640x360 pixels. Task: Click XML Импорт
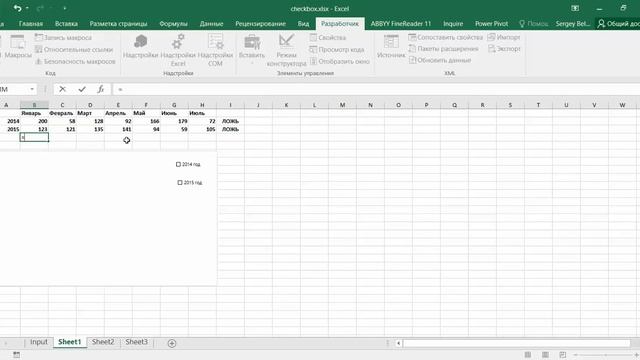click(504, 37)
